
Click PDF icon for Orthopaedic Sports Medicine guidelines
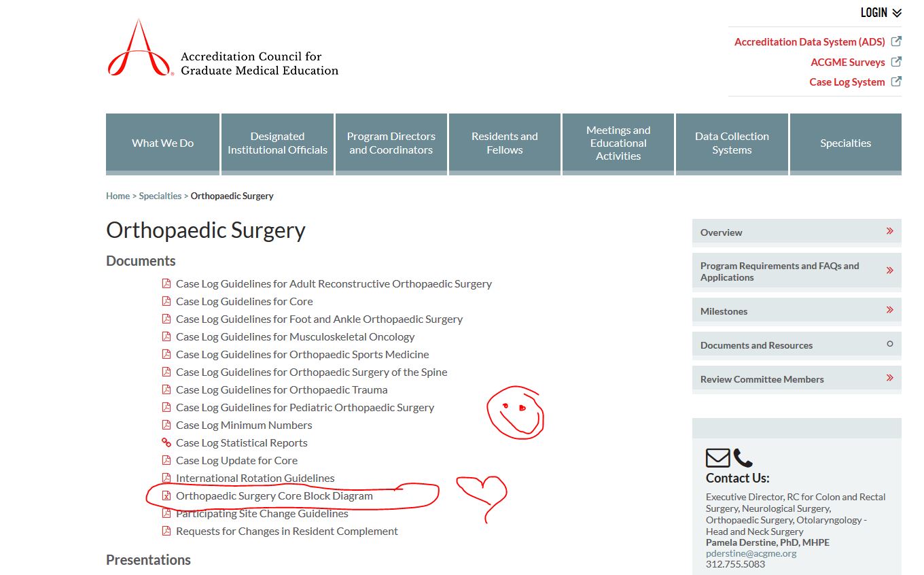pos(166,354)
